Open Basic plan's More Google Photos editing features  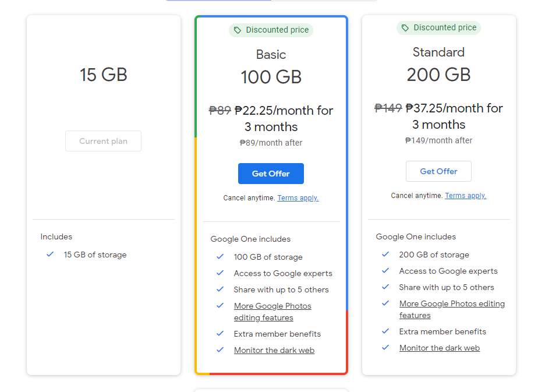tap(272, 312)
